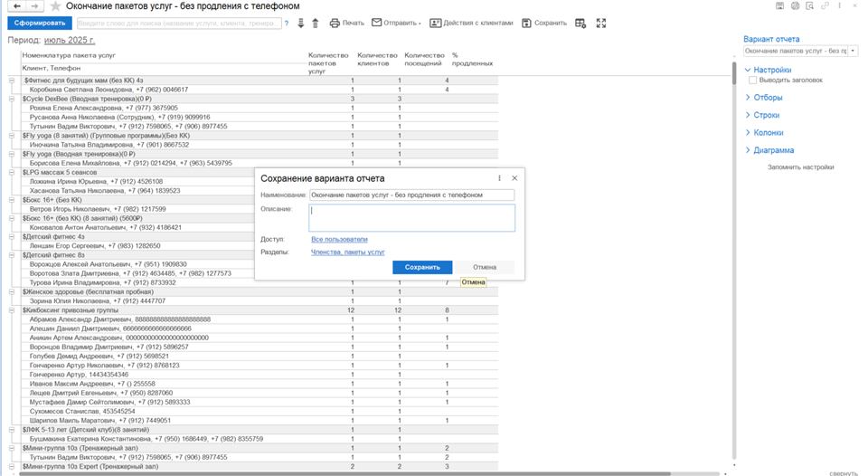Image resolution: width=868 pixels, height=476 pixels.
Task: Close the Сохранение варианта отчета dialog
Action: pos(514,178)
